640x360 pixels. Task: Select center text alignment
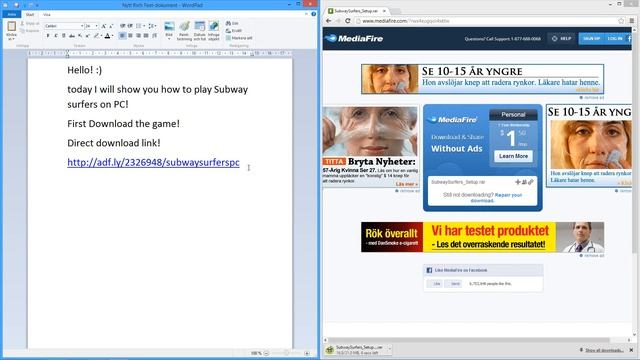coord(130,36)
